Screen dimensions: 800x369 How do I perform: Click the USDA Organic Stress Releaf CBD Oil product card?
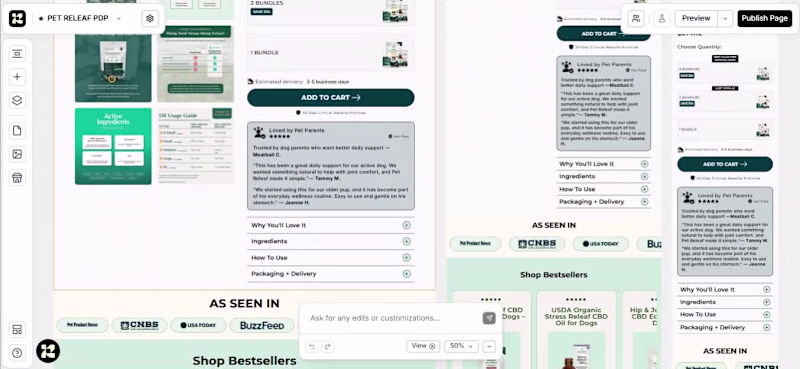pos(576,330)
